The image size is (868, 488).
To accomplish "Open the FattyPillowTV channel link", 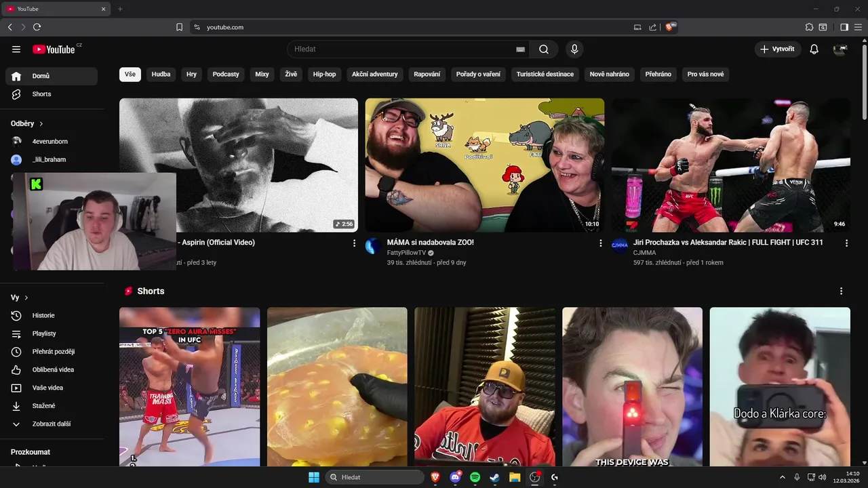I will tap(406, 253).
